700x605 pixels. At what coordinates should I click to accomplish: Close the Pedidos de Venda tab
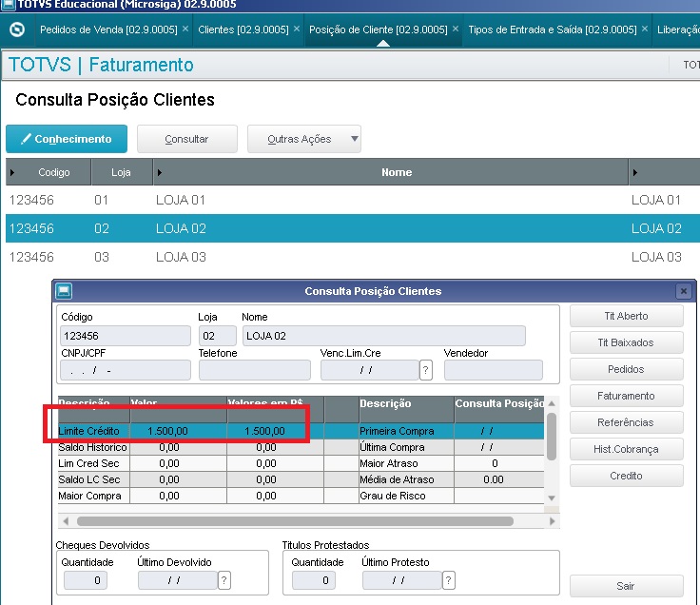[185, 29]
